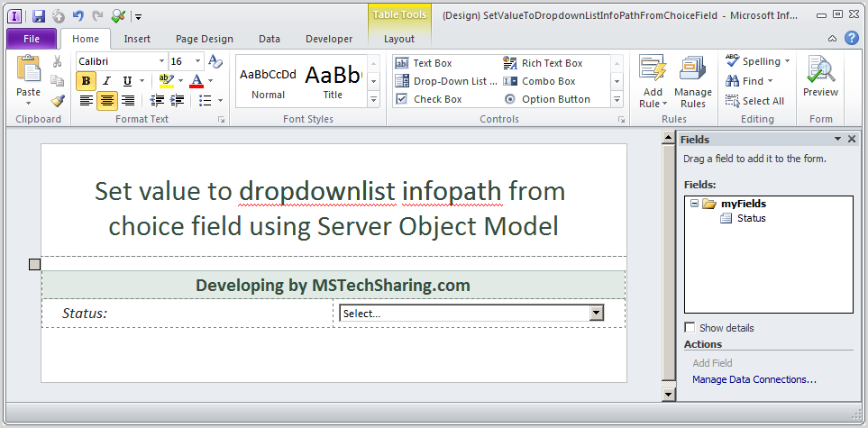Open InfoPath Help question mark

(x=852, y=38)
